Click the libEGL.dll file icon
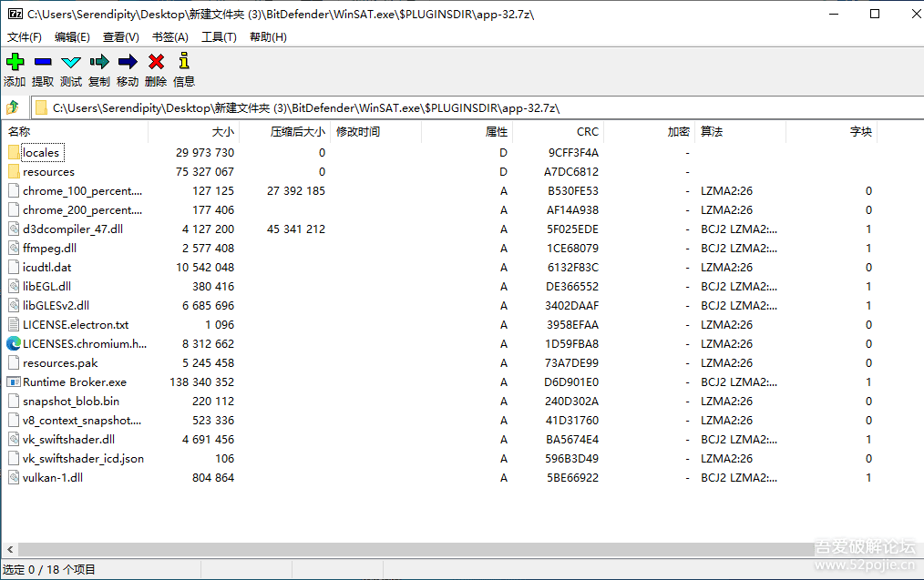This screenshot has width=924, height=580. [x=15, y=286]
